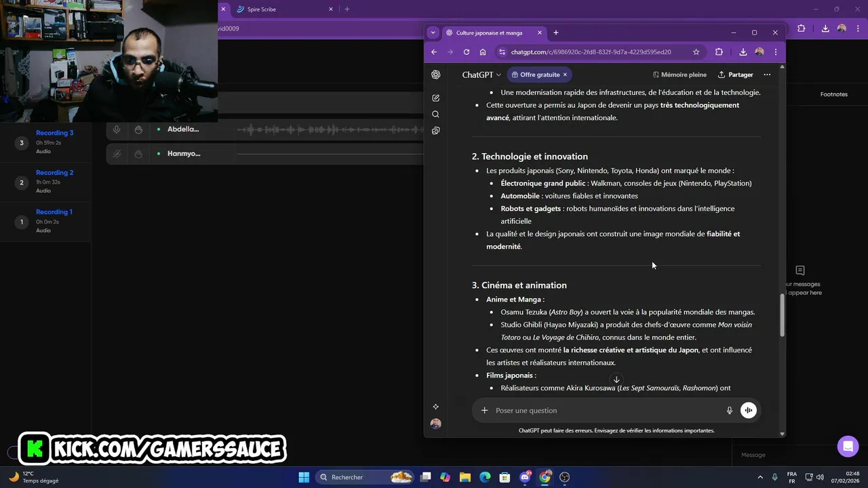Open Recording 3 in the recordings list
This screenshot has height=488, width=868.
click(x=45, y=142)
